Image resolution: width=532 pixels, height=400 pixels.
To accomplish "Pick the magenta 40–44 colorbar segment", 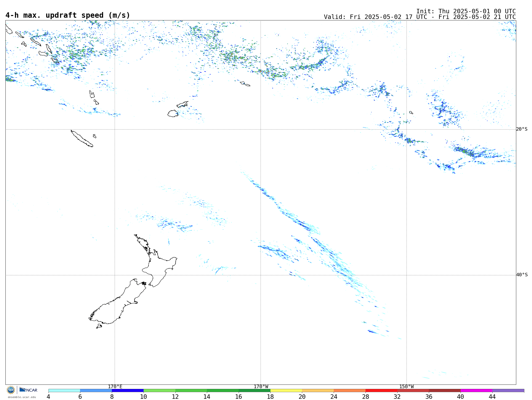I will (x=476, y=390).
